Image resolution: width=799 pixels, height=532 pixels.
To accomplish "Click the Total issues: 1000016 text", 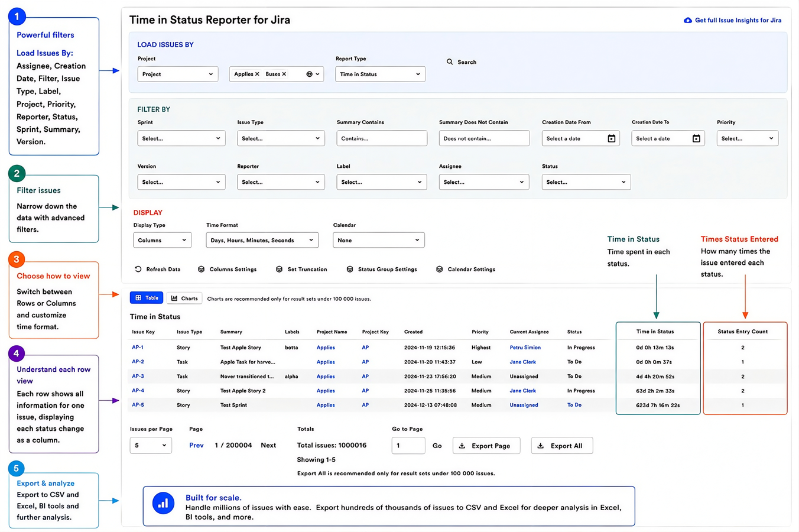I will click(x=332, y=445).
